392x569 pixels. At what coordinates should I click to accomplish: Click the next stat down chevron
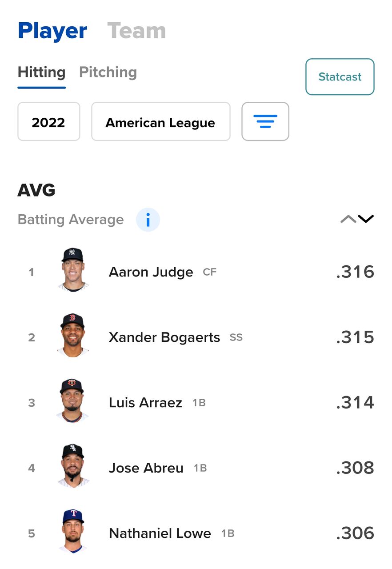pyautogui.click(x=366, y=219)
